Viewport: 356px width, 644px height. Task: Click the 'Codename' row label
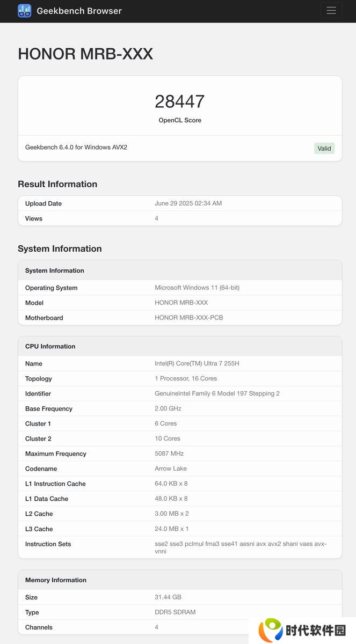[41, 469]
